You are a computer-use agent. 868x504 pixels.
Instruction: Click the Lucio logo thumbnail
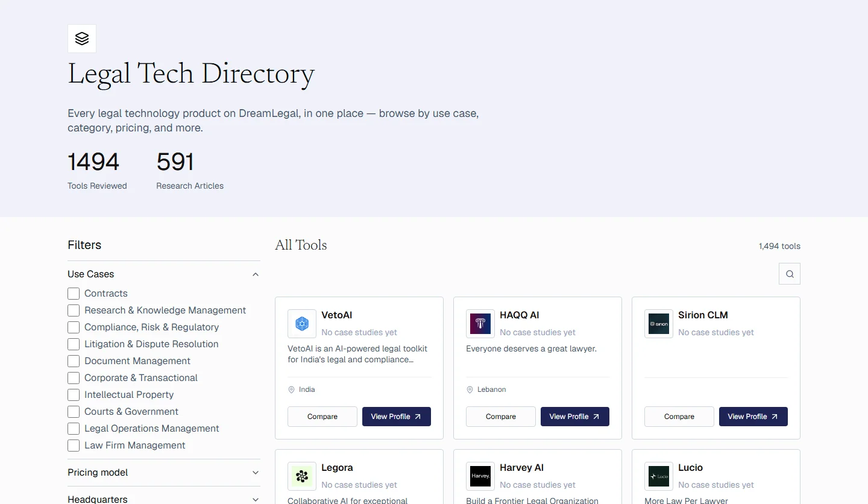659,476
